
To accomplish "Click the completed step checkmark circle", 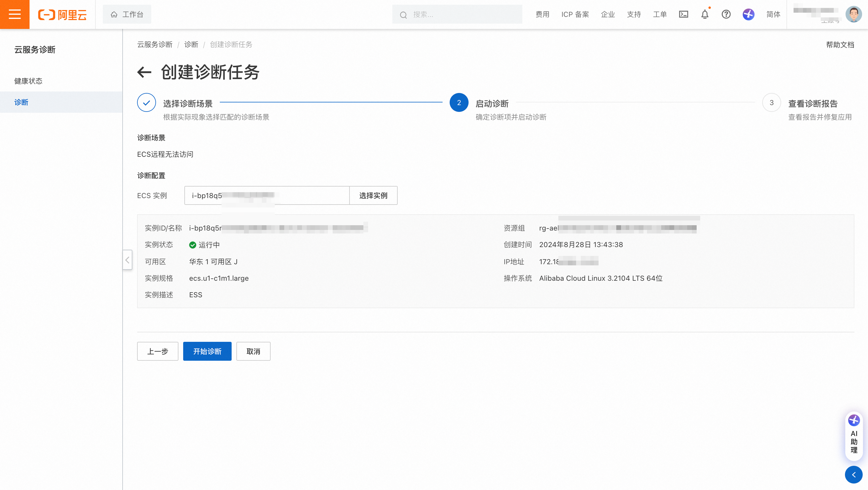I will tap(146, 102).
